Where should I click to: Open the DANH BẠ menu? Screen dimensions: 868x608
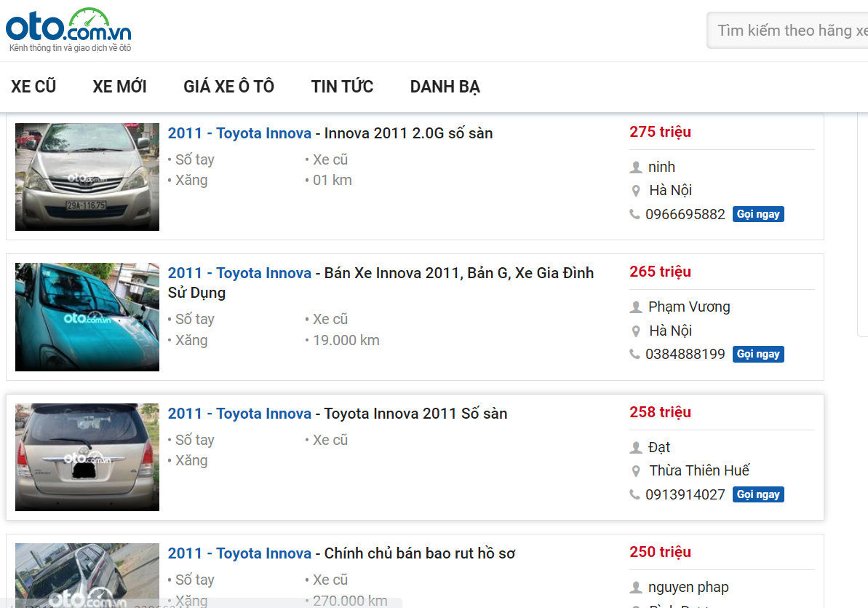coord(445,87)
